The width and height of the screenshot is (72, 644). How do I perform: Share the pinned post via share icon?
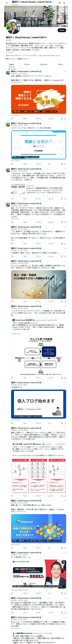click(65, 118)
